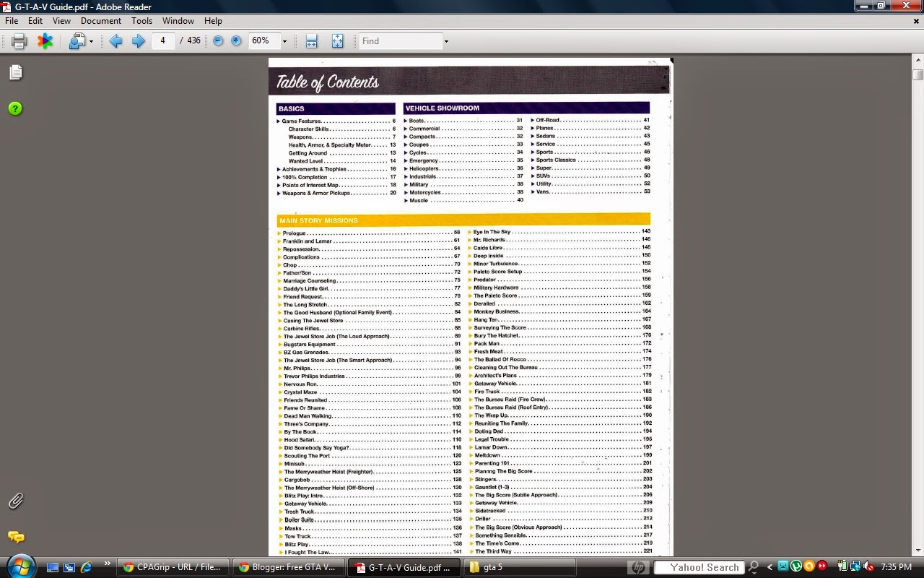This screenshot has width=924, height=578.
Task: Click the 7:35 PM clock
Action: (896, 567)
